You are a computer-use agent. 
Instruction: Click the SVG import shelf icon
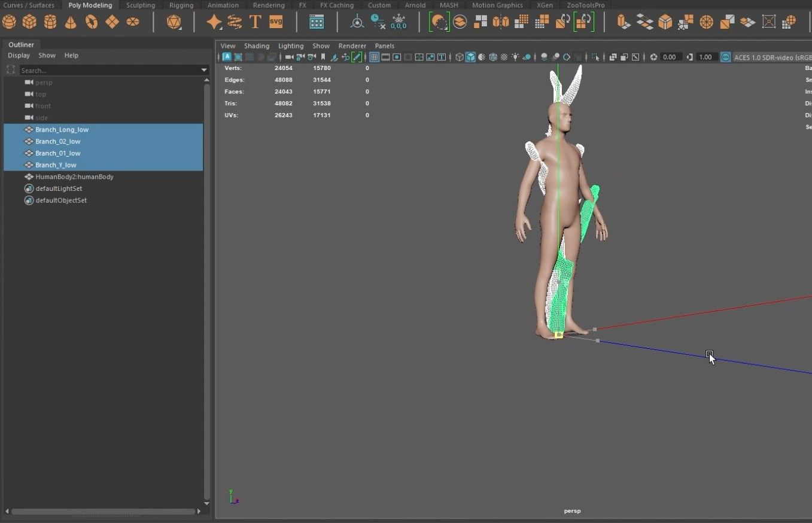[x=276, y=22]
